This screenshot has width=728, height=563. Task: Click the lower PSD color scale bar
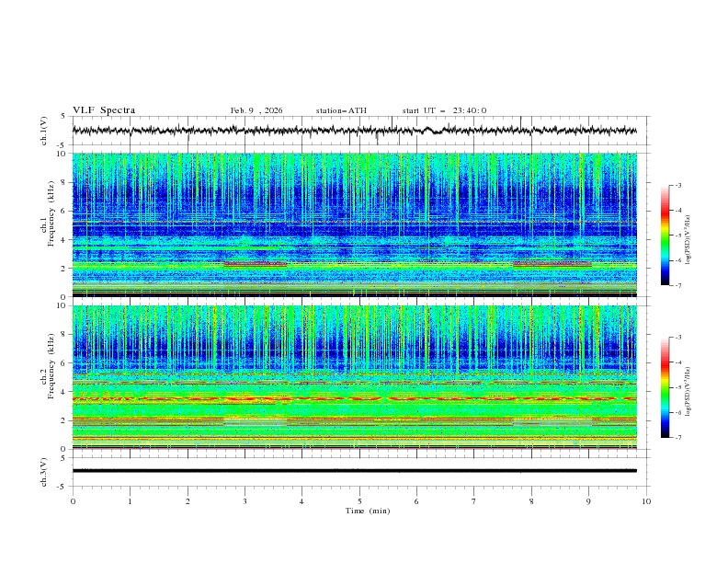(x=665, y=387)
